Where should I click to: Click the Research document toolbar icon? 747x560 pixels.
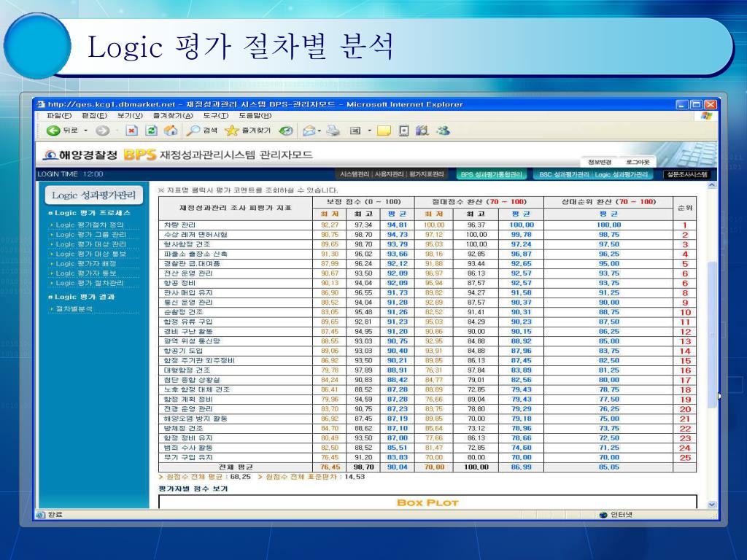[403, 131]
